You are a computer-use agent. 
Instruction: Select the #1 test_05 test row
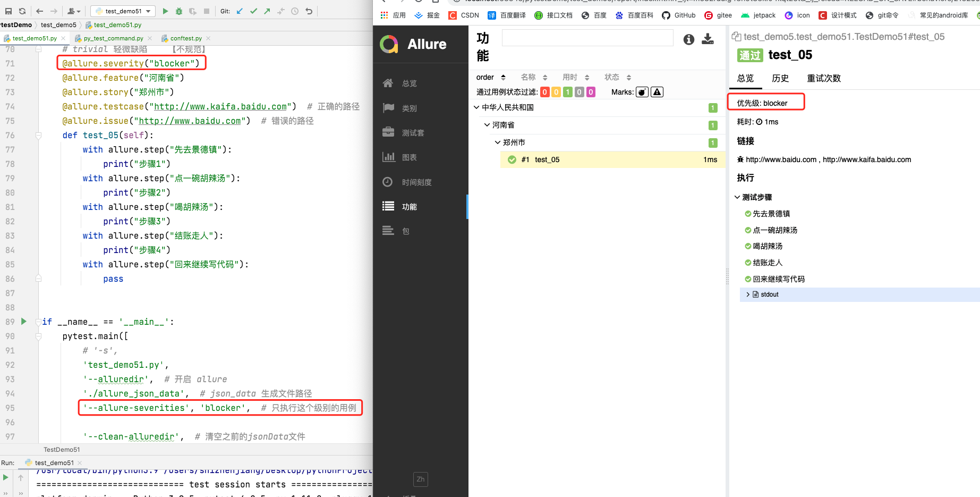(612, 159)
